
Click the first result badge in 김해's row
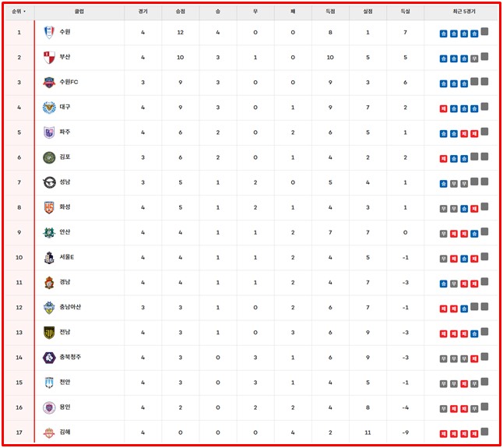pos(443,433)
